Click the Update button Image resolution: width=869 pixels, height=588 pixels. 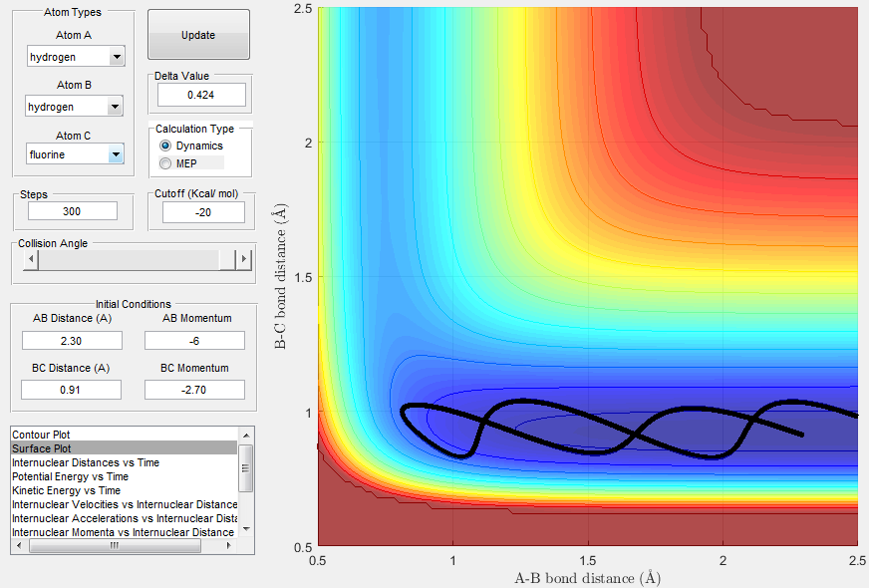[x=198, y=34]
